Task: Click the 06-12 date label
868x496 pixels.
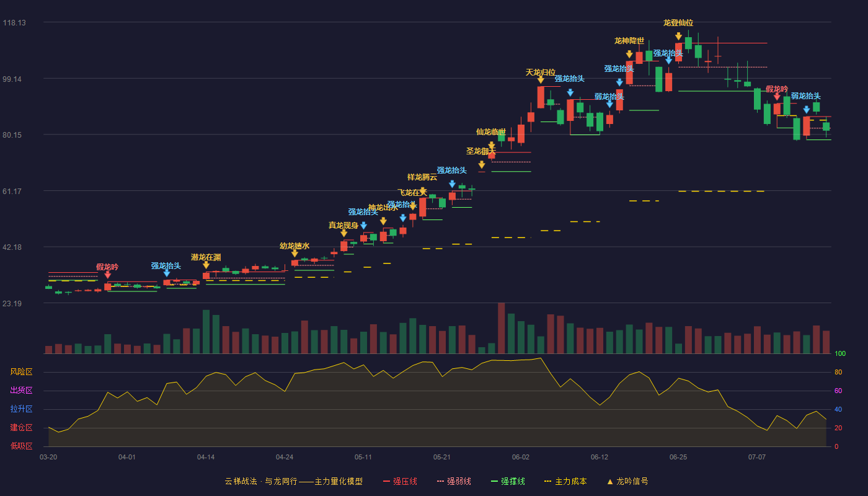Action: (x=600, y=457)
